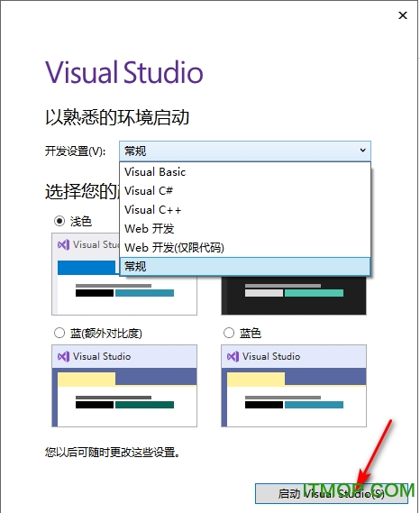
Task: Click the 启动 Visual Studio button
Action: coord(331,493)
